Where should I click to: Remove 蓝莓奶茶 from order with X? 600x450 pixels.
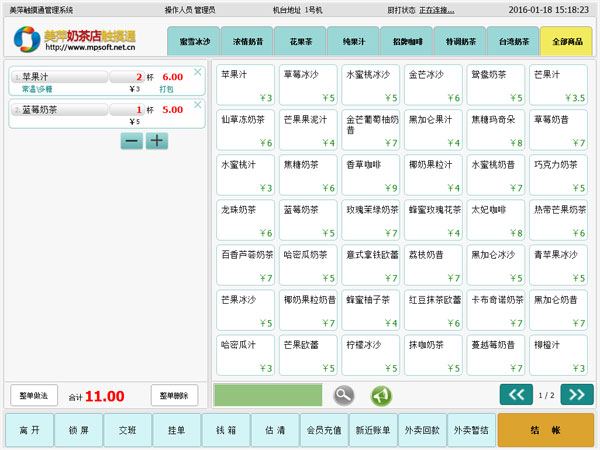(197, 105)
